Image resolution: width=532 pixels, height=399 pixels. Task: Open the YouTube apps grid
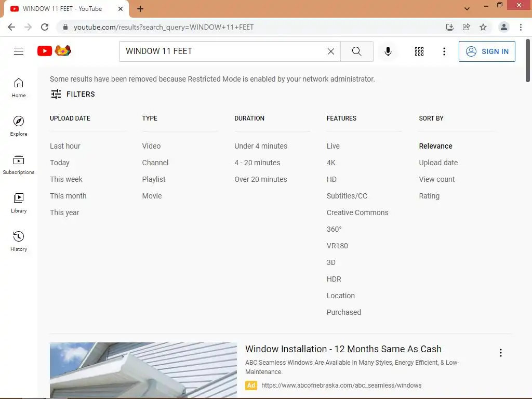coord(419,51)
